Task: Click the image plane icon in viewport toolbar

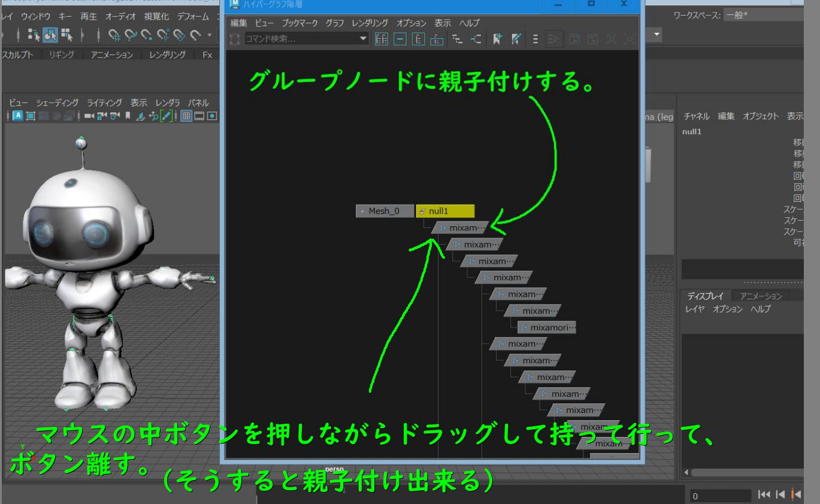Action: [140, 116]
